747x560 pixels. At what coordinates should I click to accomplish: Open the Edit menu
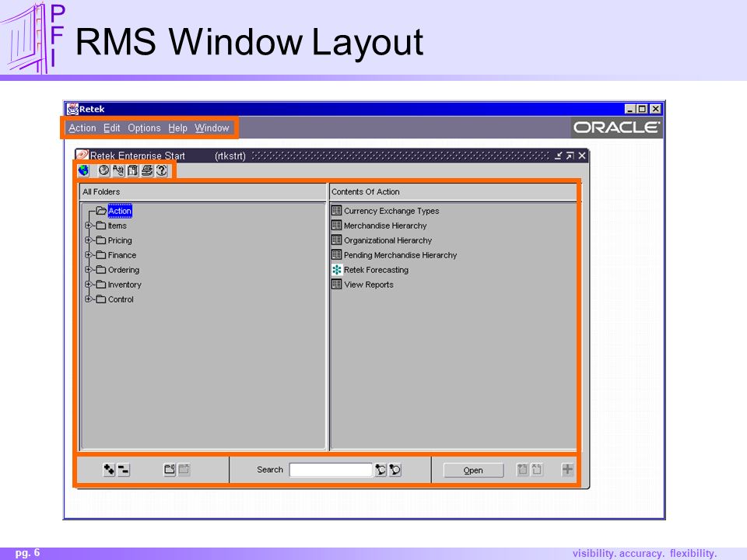(112, 128)
